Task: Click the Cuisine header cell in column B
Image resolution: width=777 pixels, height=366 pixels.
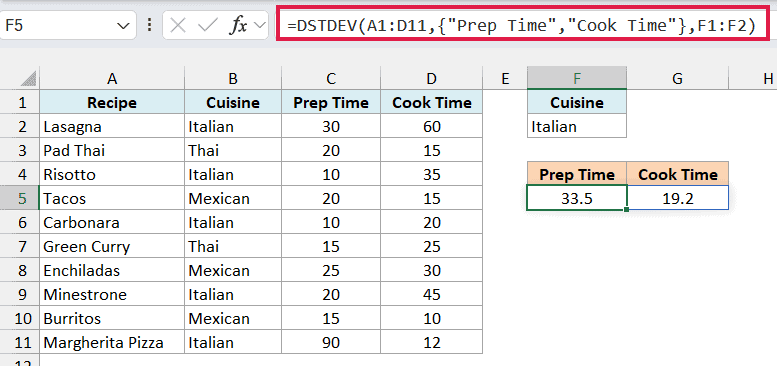Action: click(233, 103)
